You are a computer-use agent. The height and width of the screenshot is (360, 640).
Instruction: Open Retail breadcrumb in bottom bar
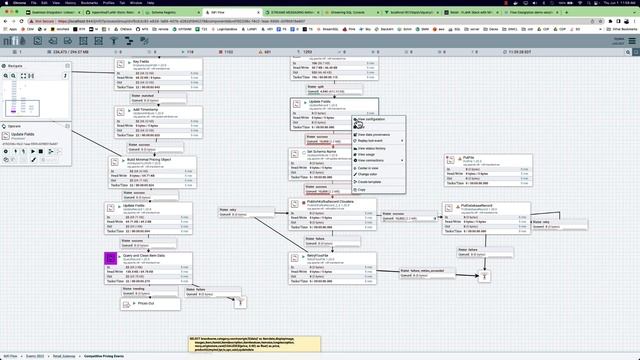click(64, 356)
